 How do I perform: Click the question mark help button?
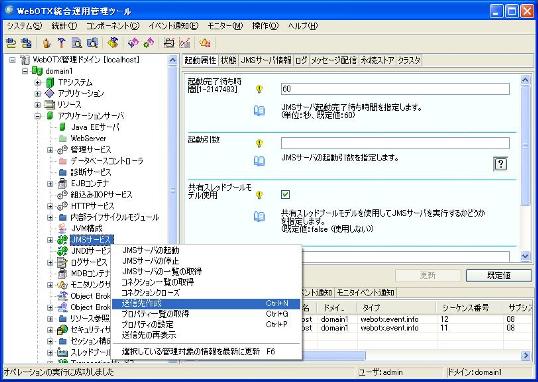pos(500,164)
